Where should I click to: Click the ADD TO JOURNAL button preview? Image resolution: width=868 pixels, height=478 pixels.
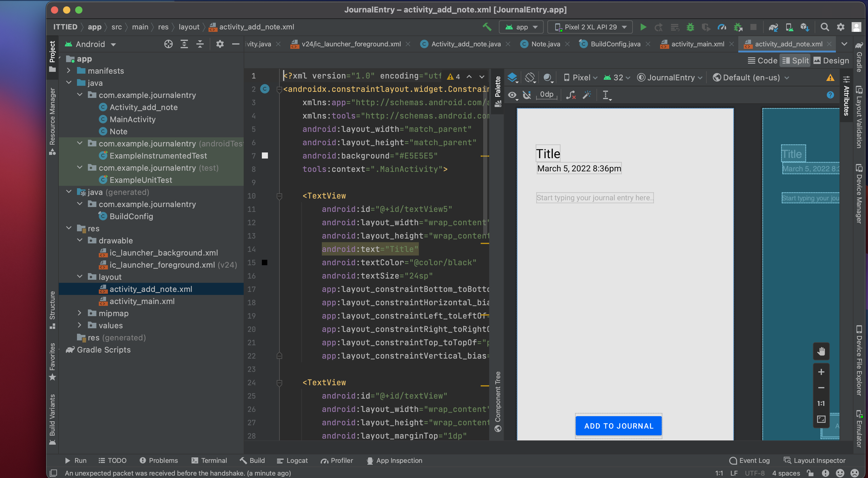coord(618,426)
